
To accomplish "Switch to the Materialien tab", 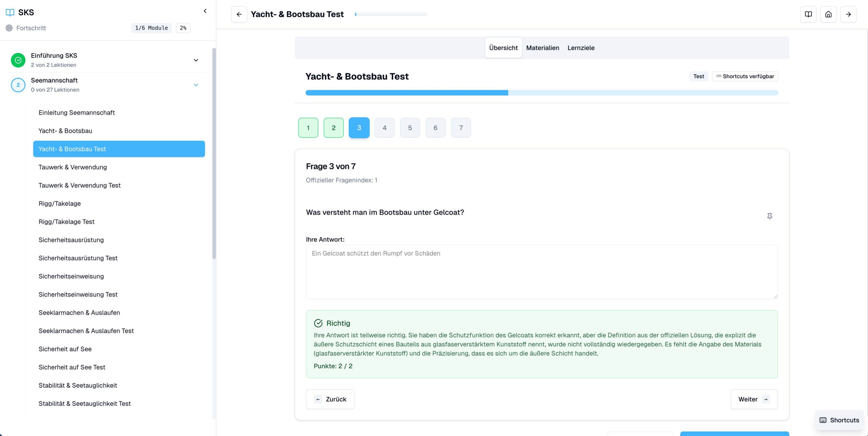I will click(542, 48).
